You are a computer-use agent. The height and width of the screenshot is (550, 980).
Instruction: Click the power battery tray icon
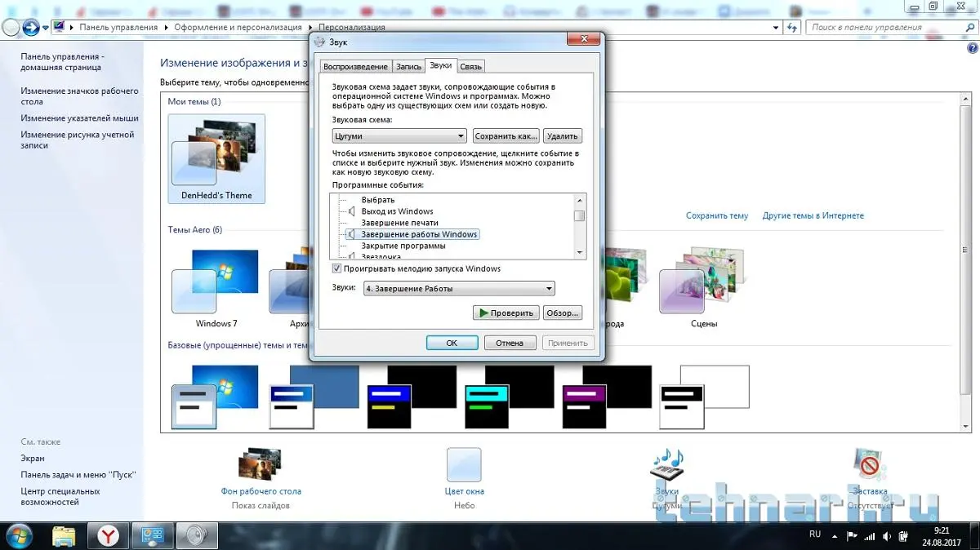[x=902, y=536]
